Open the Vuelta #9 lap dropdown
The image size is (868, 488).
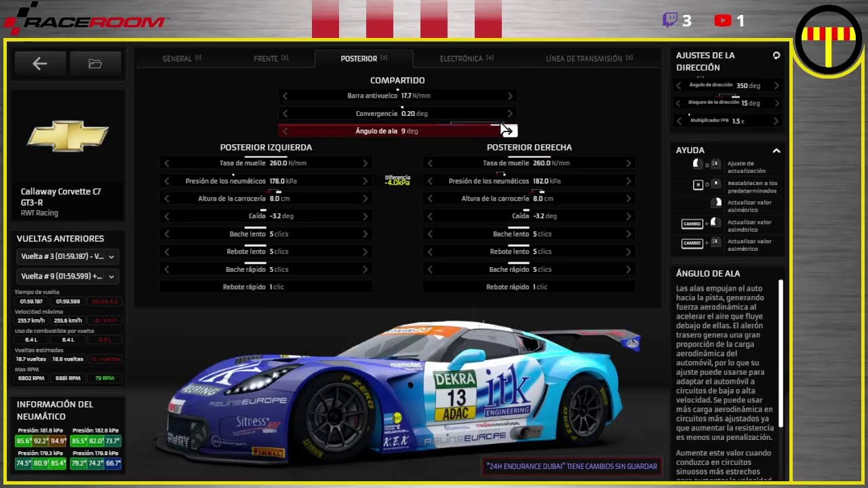coord(68,277)
